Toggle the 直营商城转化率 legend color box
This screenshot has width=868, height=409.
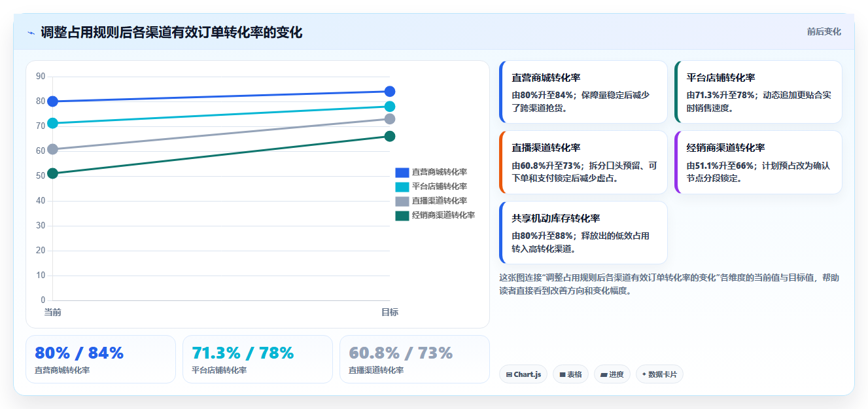[x=402, y=172]
